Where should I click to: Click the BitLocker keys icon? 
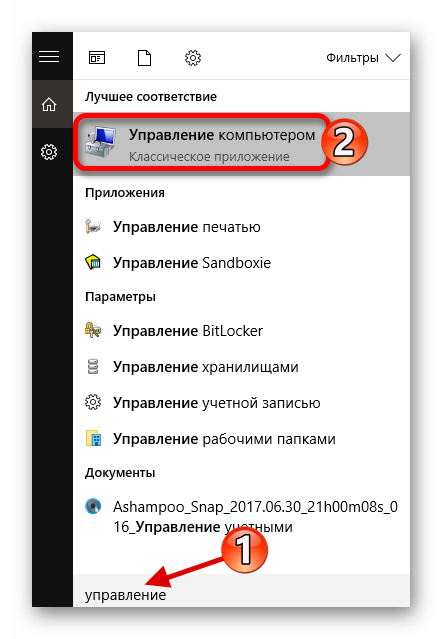(x=93, y=331)
